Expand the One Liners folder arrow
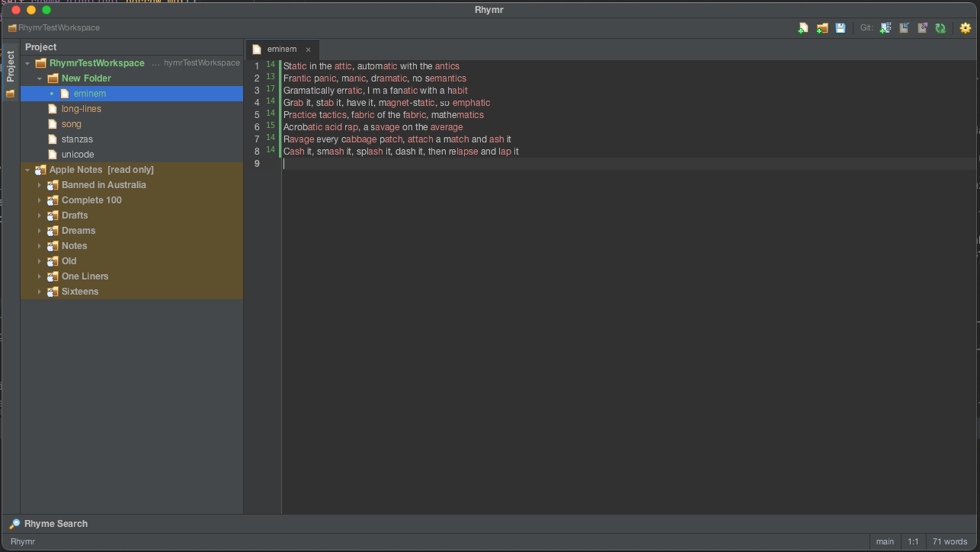 [x=40, y=276]
